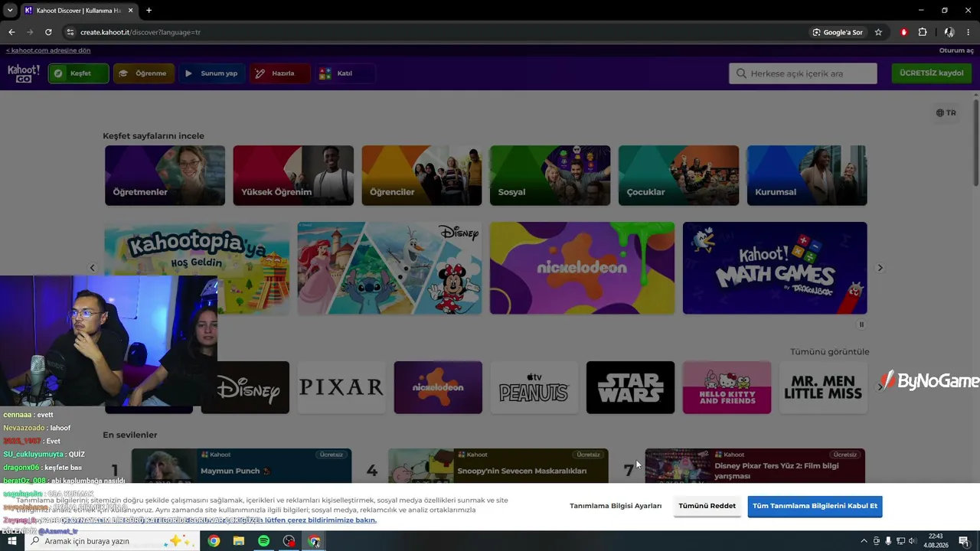The image size is (980, 551).
Task: Open the taskbar clock and date
Action: (x=935, y=541)
